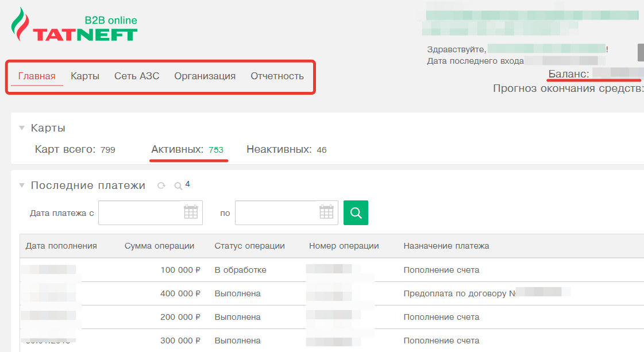Click Пополнение счета in the 200 000 ₽ row
644x352 pixels.
tap(442, 317)
